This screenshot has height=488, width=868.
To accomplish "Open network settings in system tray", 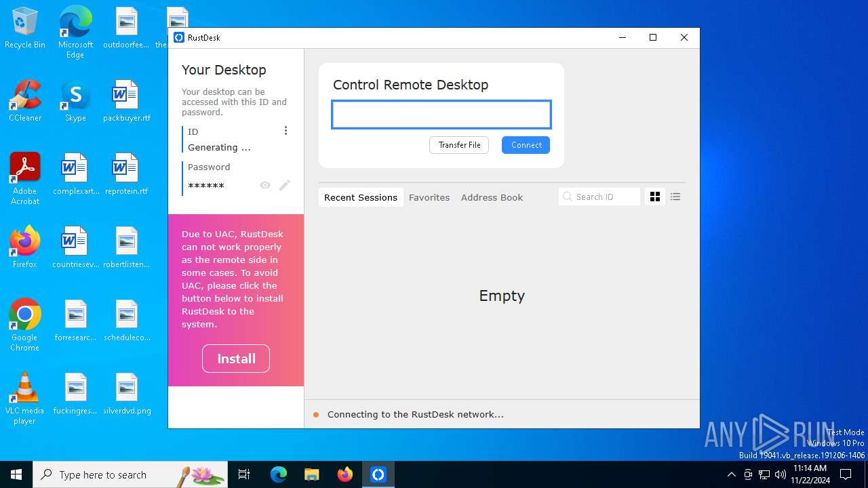I will coord(764,474).
